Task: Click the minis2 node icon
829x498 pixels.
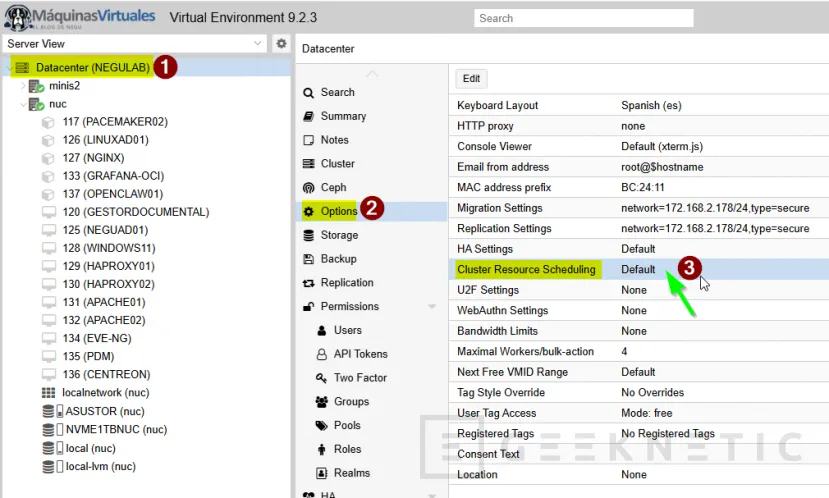Action: point(36,86)
